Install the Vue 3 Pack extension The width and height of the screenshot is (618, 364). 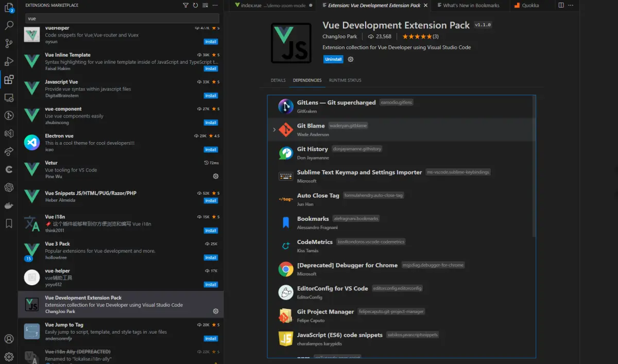pyautogui.click(x=211, y=257)
